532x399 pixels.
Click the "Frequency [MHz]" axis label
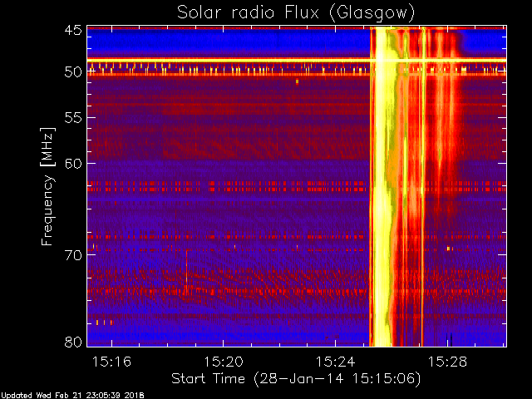tap(47, 186)
